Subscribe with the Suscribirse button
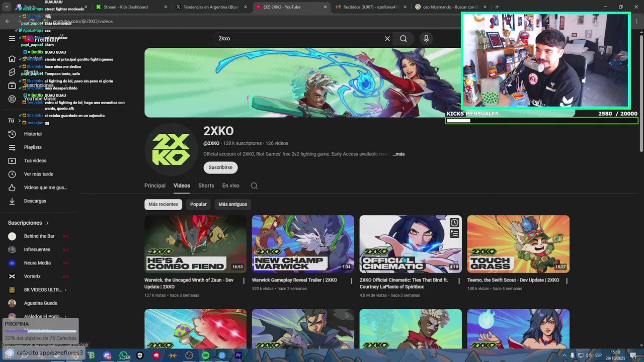The width and height of the screenshot is (644, 362). pyautogui.click(x=220, y=167)
